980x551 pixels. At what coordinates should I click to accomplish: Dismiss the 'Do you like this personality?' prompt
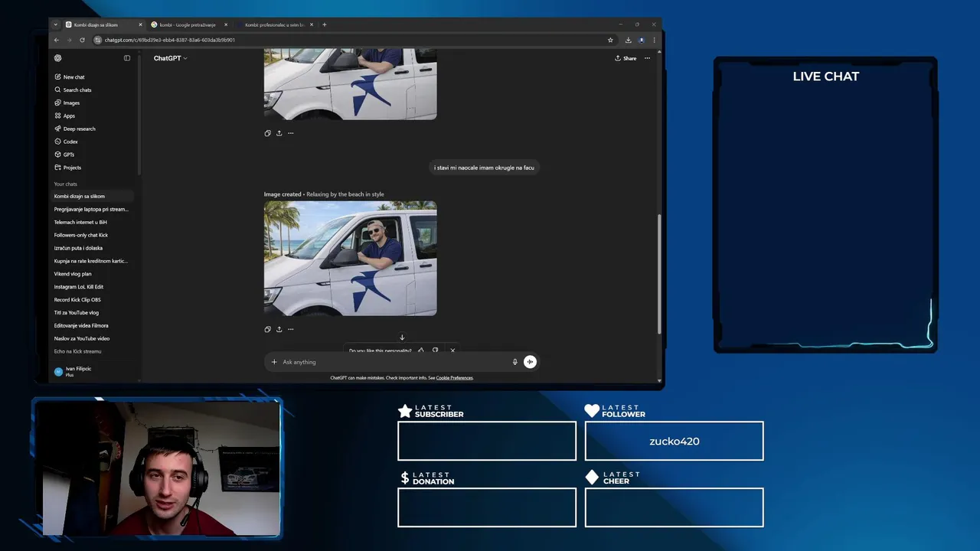click(x=452, y=350)
